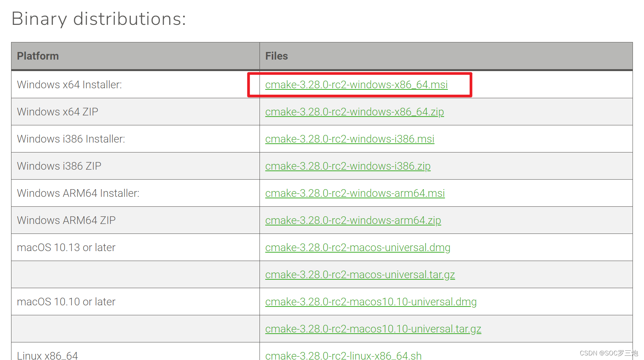644x360 pixels.
Task: Open cmake-3.28.0-rc2-windows-x86_64.zip link
Action: [354, 112]
